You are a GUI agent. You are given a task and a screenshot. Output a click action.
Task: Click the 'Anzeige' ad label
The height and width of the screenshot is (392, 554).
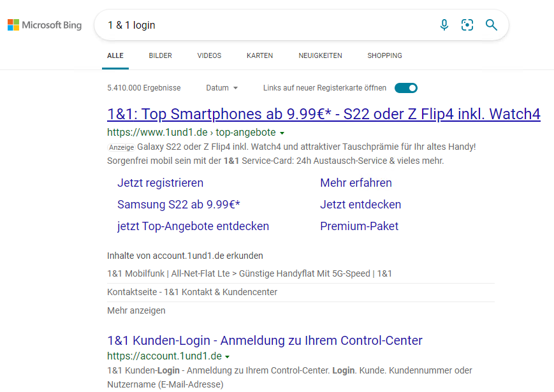[x=121, y=147]
